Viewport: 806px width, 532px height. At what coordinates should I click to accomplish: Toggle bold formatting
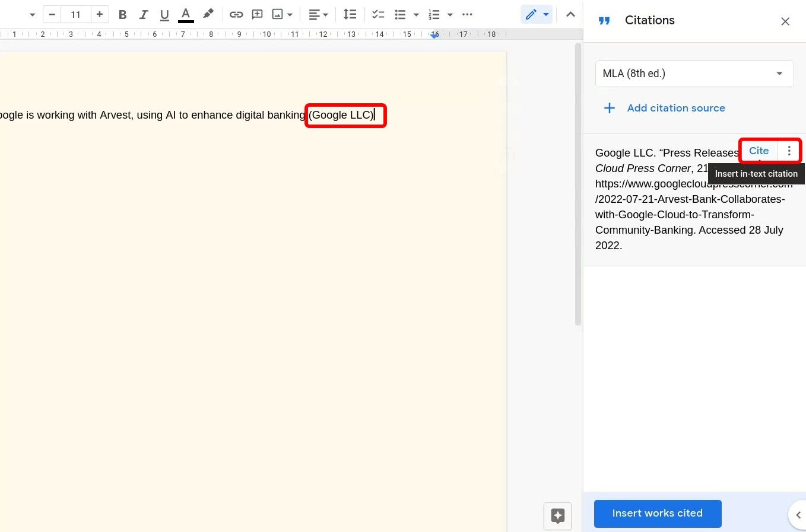(x=122, y=14)
